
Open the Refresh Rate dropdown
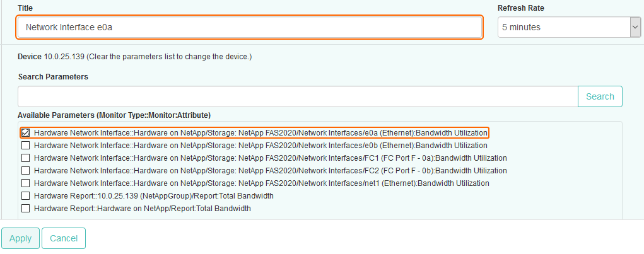point(569,27)
